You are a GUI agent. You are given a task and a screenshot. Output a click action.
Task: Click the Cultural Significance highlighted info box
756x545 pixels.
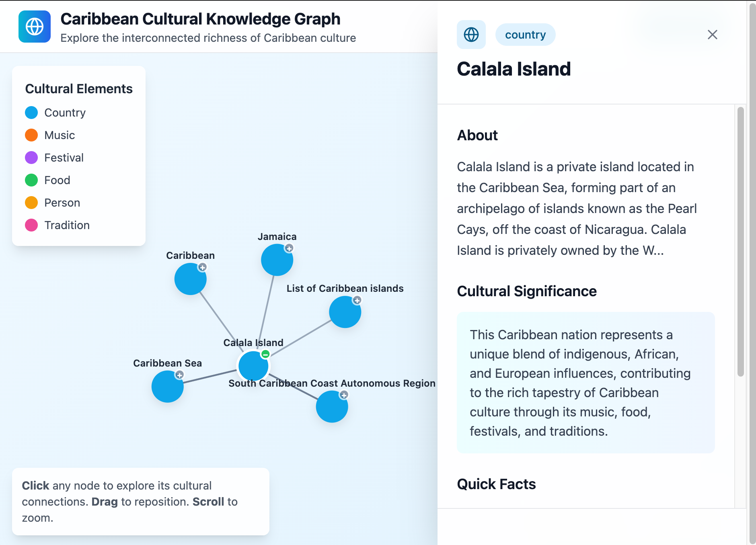click(585, 383)
